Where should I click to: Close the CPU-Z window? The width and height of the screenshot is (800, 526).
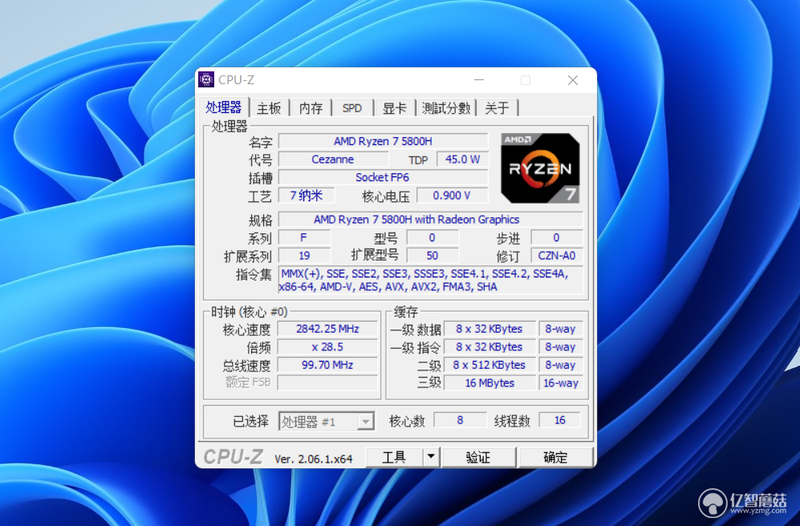coord(573,80)
